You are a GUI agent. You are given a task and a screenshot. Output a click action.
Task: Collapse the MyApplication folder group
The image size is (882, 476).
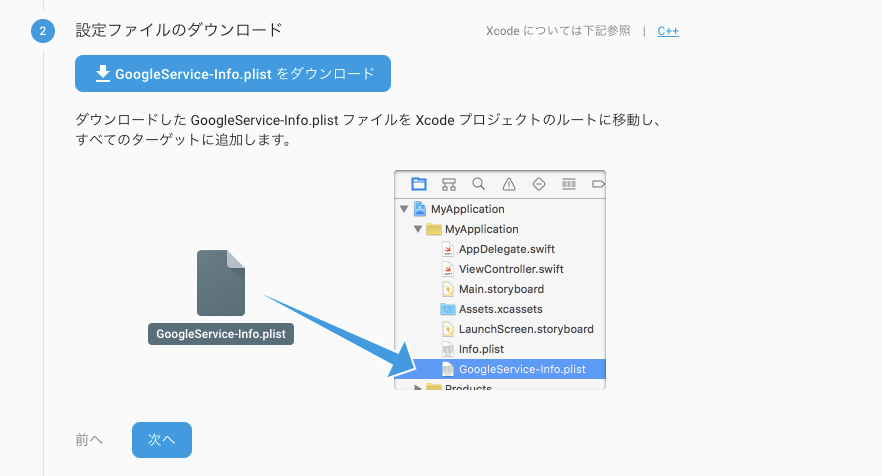(x=417, y=229)
